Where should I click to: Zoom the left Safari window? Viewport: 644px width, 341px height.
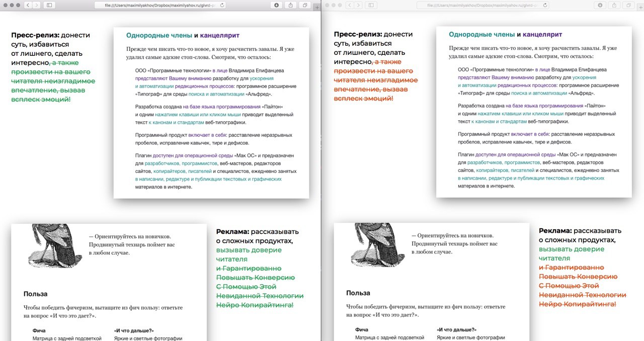pyautogui.click(x=18, y=5)
